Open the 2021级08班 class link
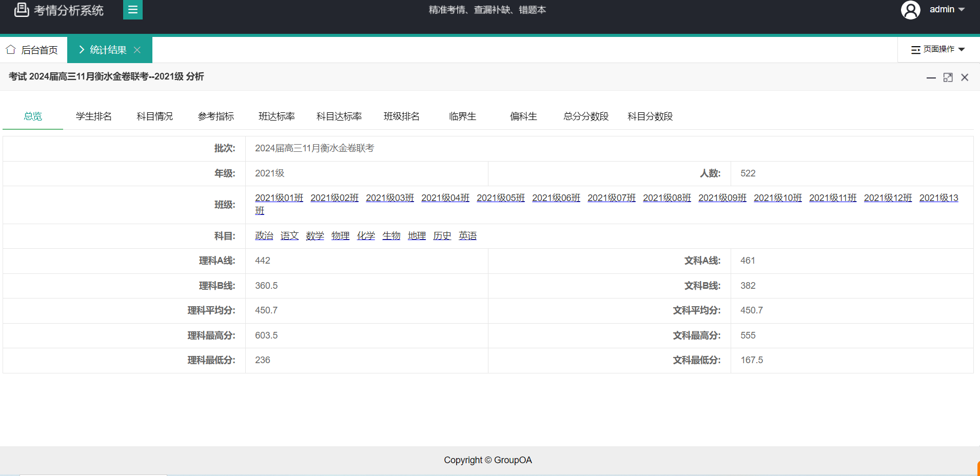 click(x=667, y=198)
